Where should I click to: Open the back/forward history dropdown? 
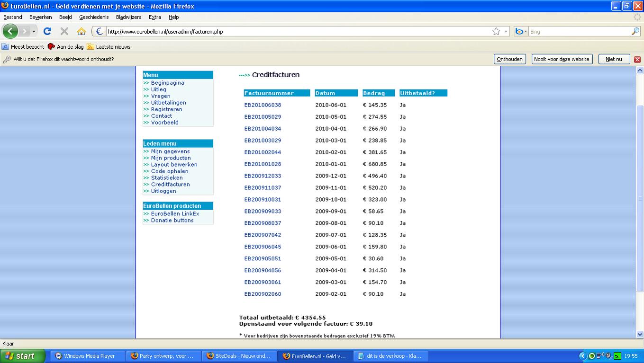coord(34,32)
